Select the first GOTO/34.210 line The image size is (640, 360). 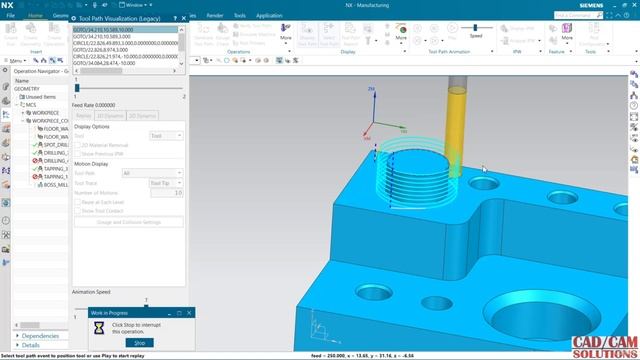click(x=125, y=30)
